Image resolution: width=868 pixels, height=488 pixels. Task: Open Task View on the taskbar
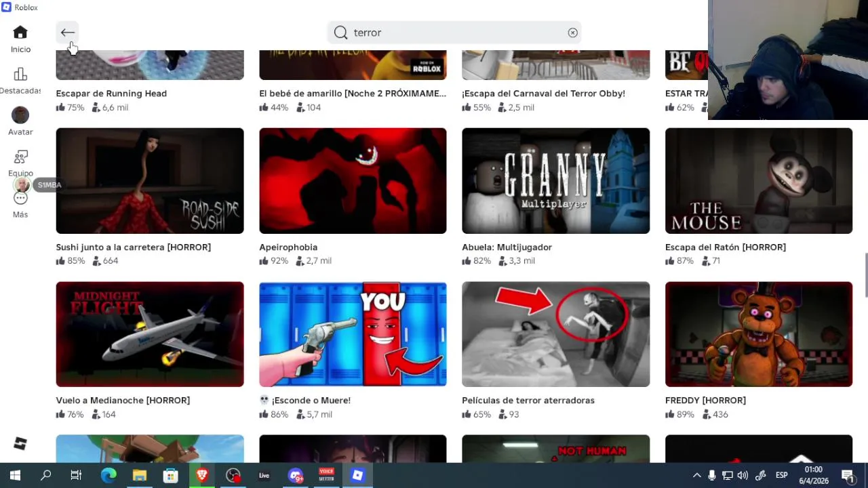coord(76,476)
